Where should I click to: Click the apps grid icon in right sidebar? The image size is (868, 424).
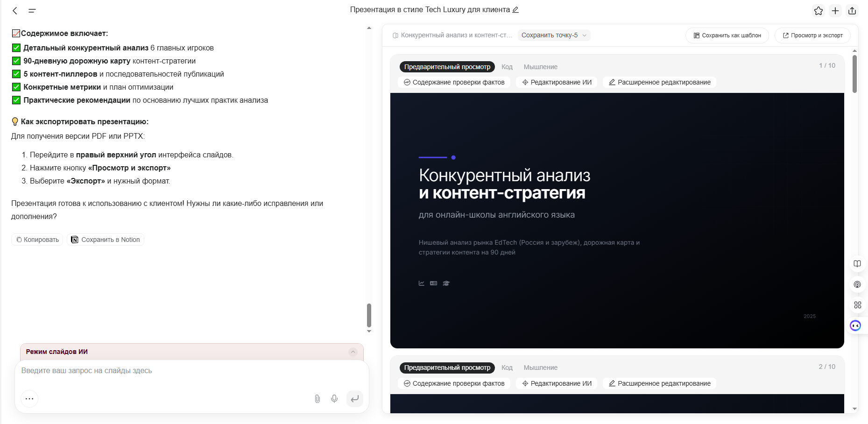[x=857, y=305]
